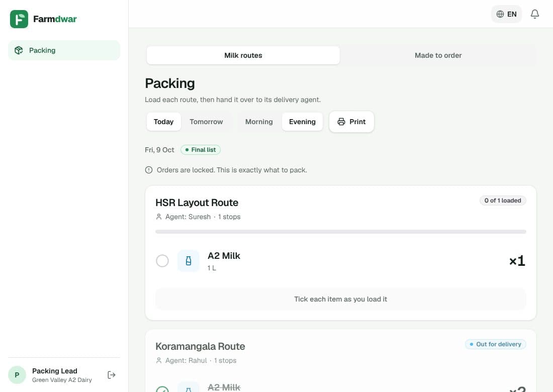Screen dimensions: 553x392
Task: Select the Today filter
Action: [x=164, y=122]
